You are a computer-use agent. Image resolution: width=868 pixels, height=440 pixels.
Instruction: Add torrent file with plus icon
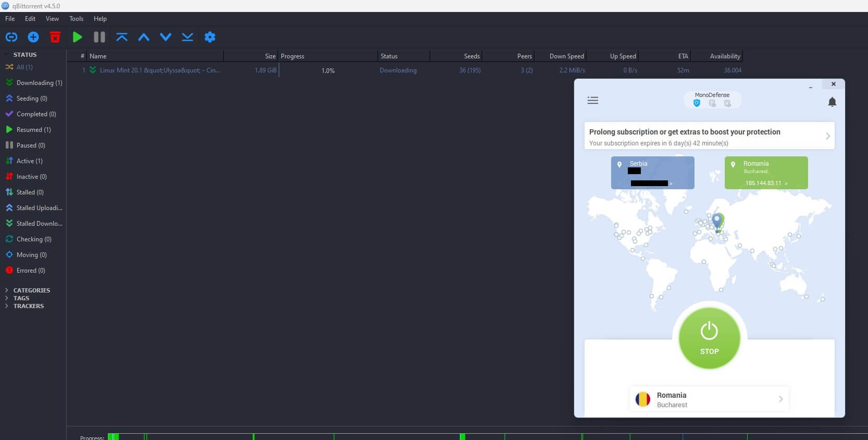pyautogui.click(x=33, y=37)
